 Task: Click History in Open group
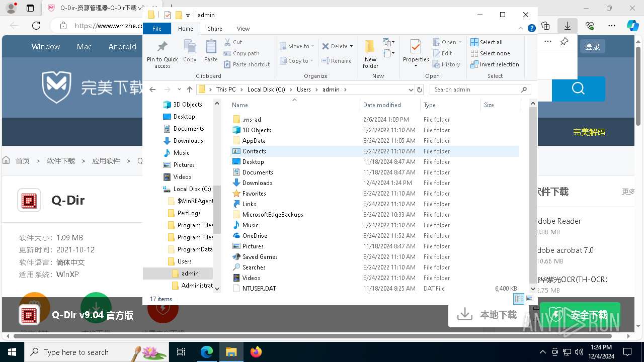click(x=446, y=64)
